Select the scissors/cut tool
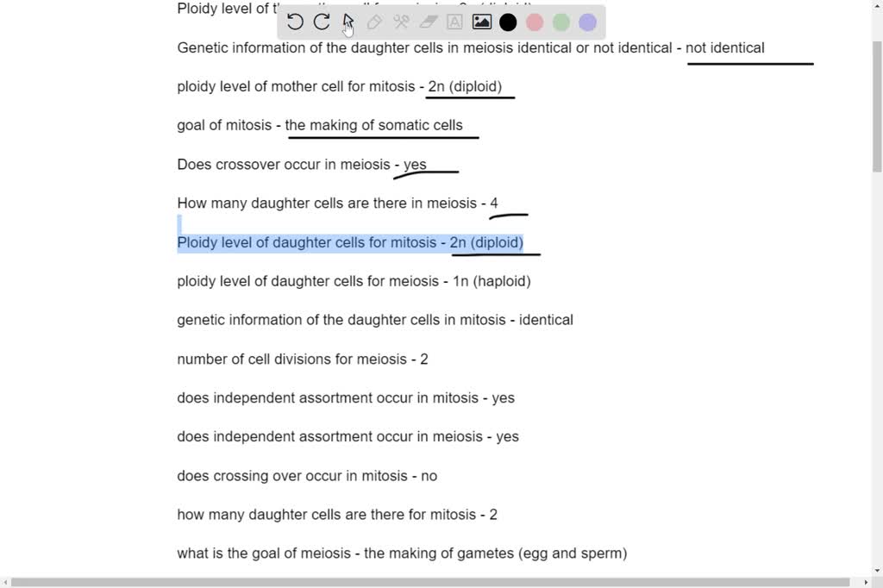 [x=401, y=22]
